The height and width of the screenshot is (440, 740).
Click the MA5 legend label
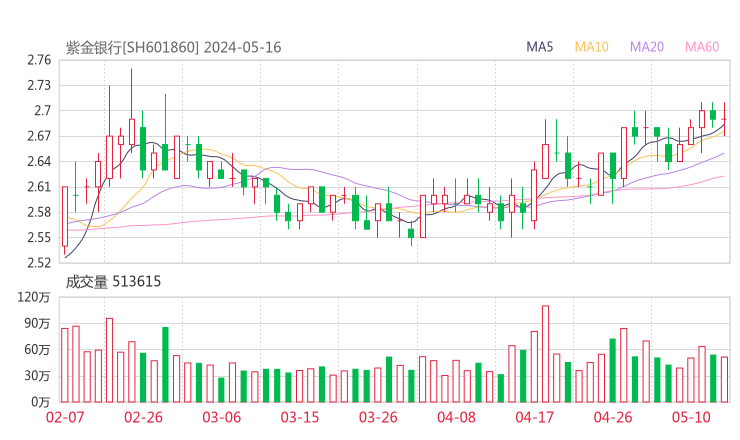coord(539,47)
